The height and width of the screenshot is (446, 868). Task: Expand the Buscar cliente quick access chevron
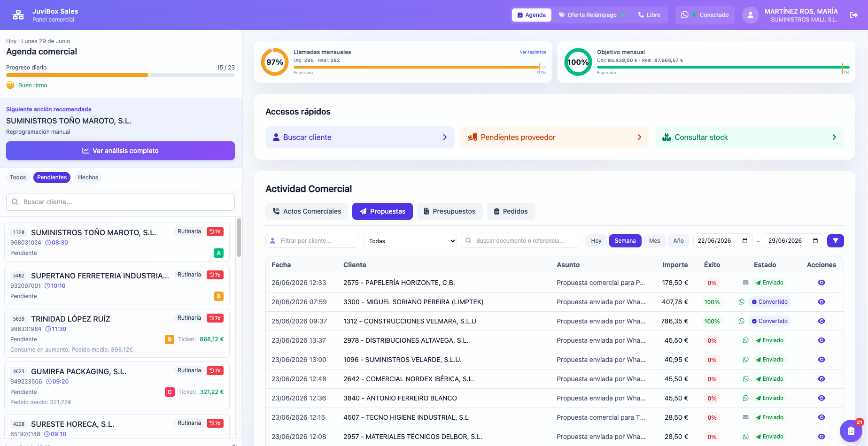(x=445, y=137)
